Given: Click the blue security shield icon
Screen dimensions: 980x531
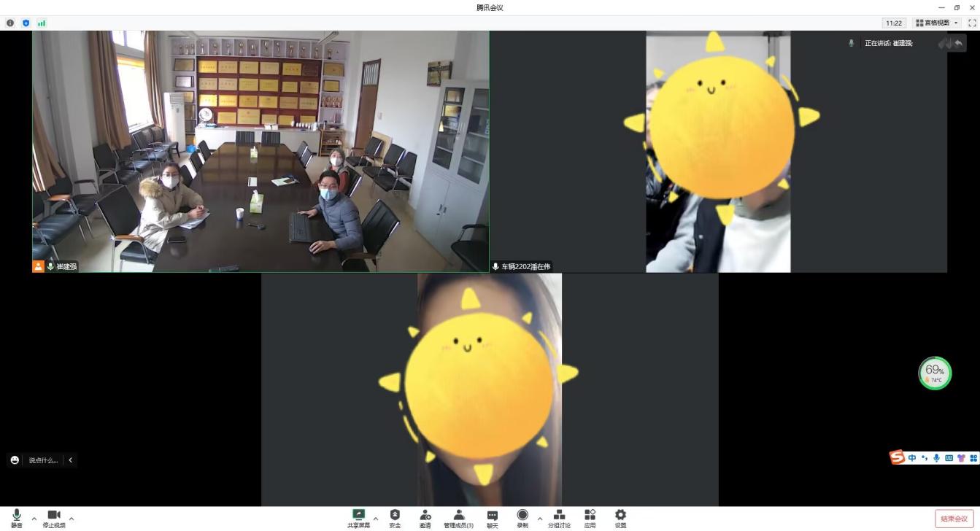Looking at the screenshot, I should click(26, 23).
